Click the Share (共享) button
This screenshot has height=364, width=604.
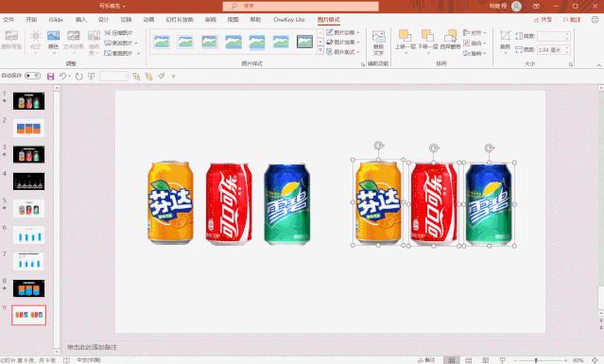tap(544, 19)
